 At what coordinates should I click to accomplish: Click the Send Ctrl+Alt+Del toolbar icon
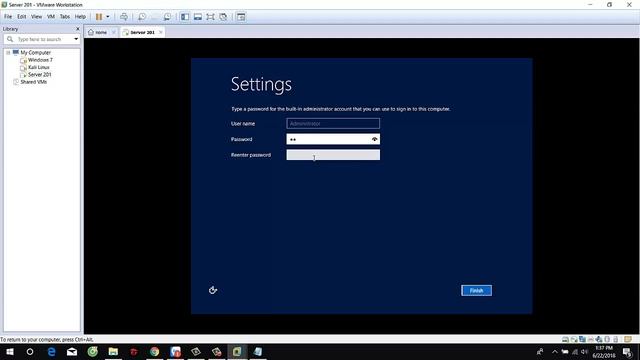[x=124, y=17]
